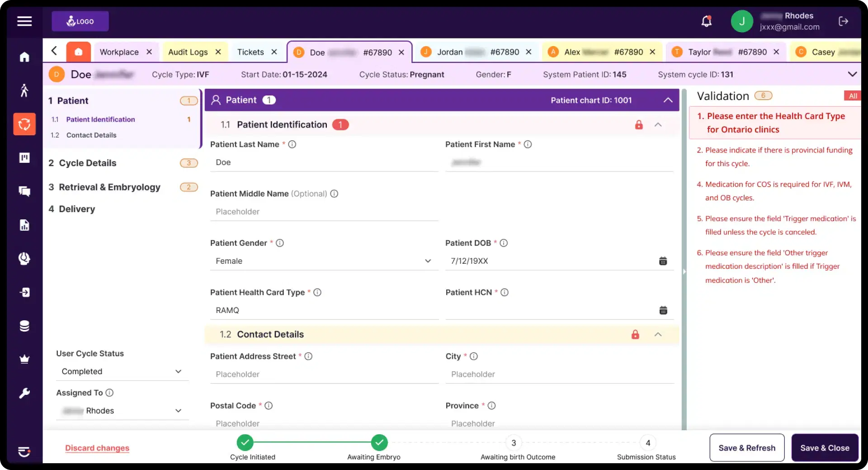The width and height of the screenshot is (868, 470).
Task: Open the reports document icon in sidebar
Action: [x=24, y=225]
